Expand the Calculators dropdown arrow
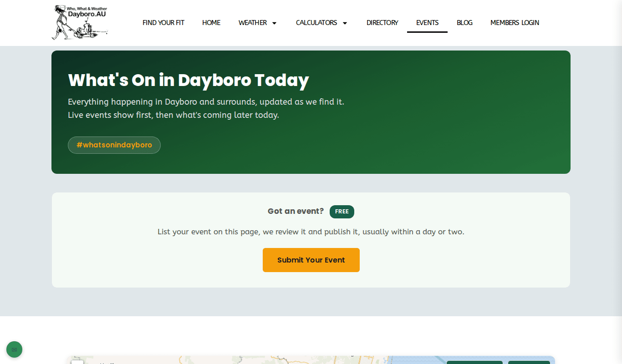 (x=345, y=23)
